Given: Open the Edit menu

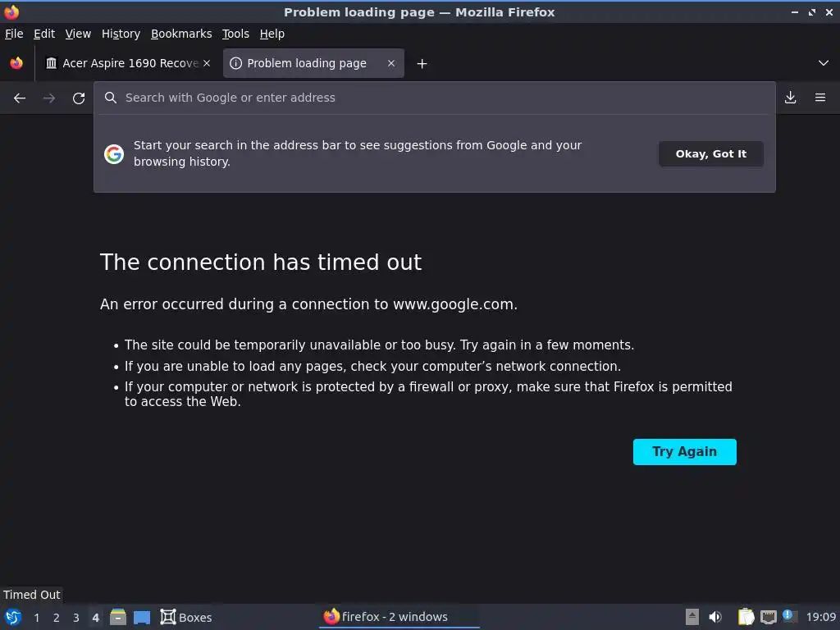Looking at the screenshot, I should [44, 34].
